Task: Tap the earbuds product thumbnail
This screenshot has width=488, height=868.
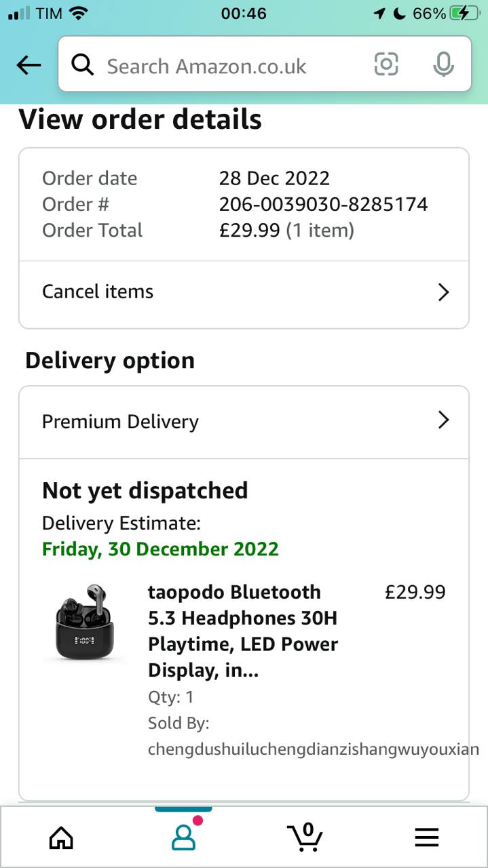Action: [84, 623]
